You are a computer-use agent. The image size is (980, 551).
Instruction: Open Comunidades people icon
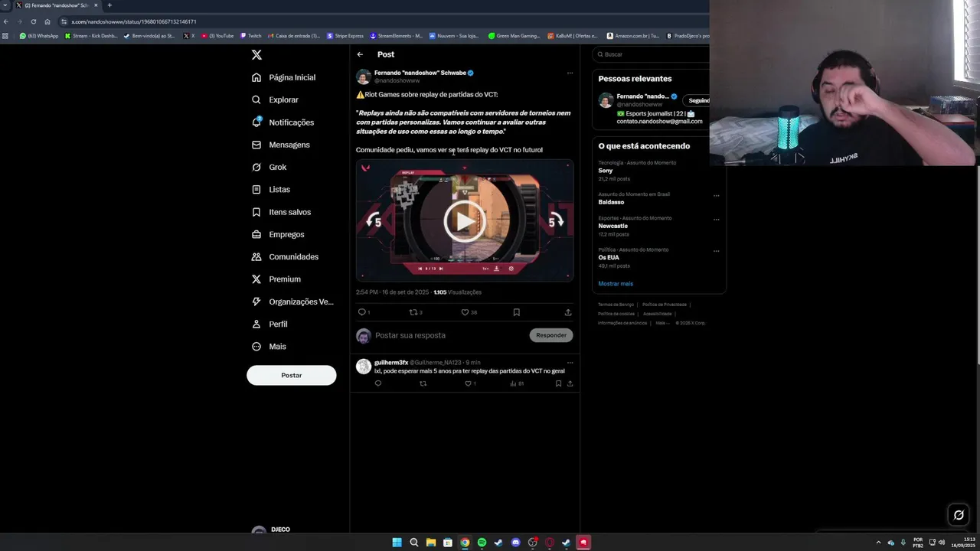[x=256, y=256]
